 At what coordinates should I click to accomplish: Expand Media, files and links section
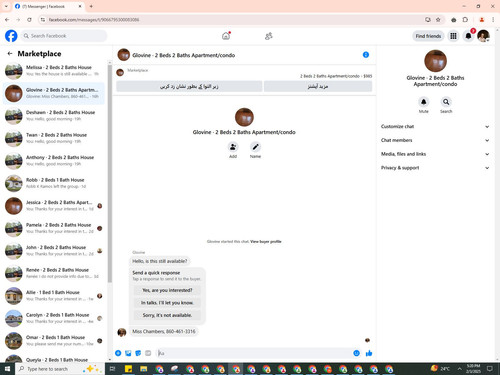(435, 154)
